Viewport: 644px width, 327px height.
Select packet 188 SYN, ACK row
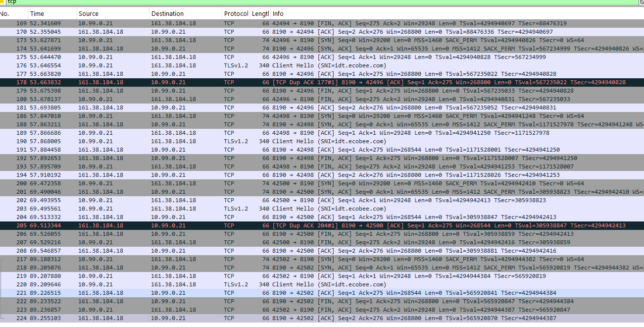tap(322, 124)
